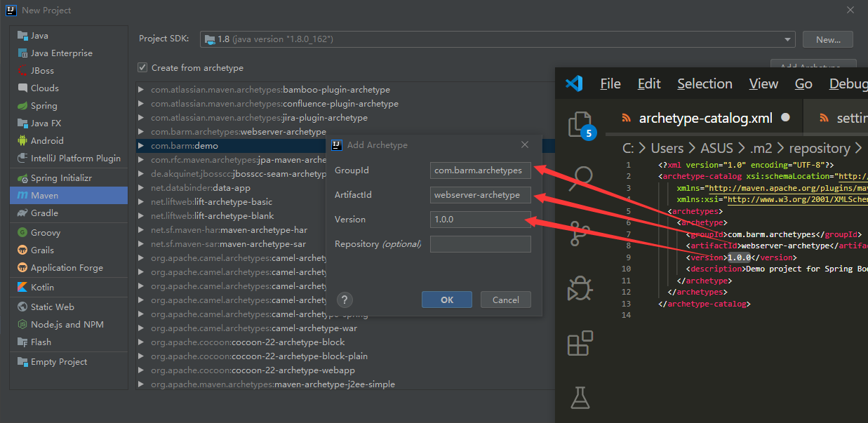Select cocoon-22-archetype-block-plain row
This screenshot has width=868, height=423.
point(259,356)
